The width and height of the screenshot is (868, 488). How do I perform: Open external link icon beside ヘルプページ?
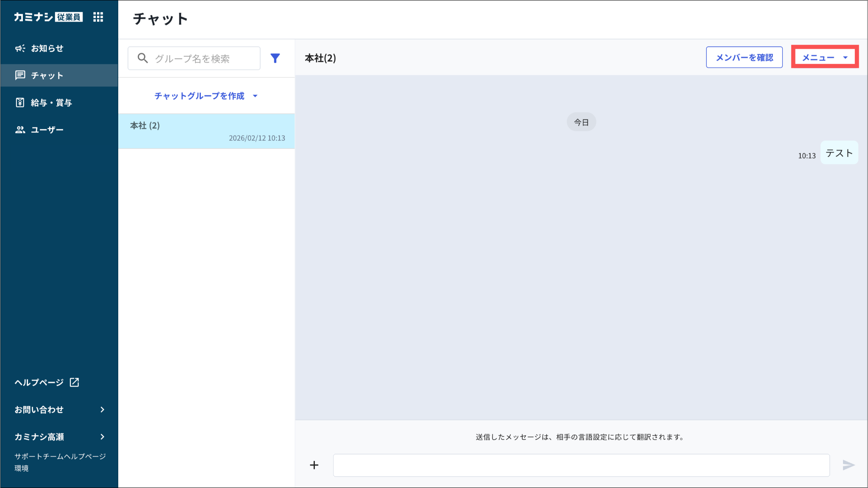click(x=75, y=382)
